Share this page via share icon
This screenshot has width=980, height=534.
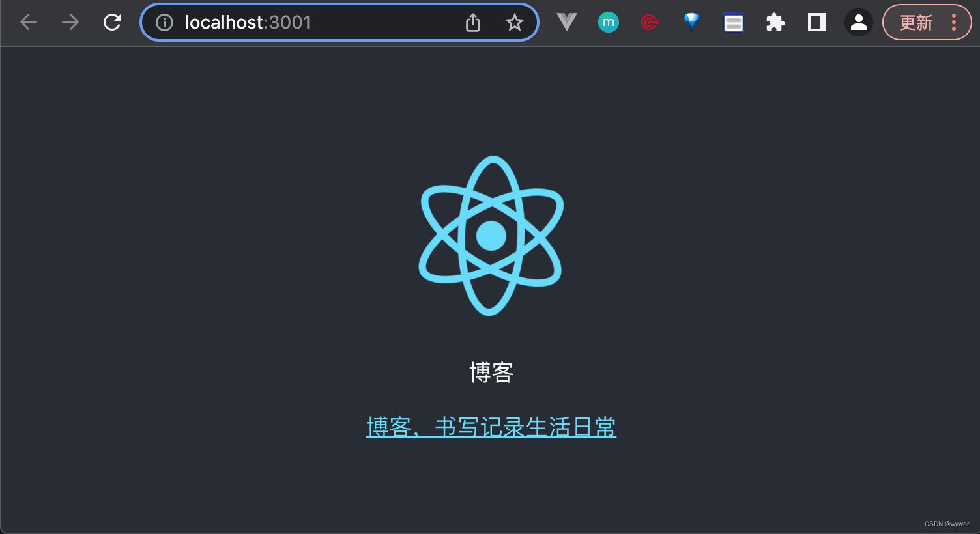click(473, 23)
